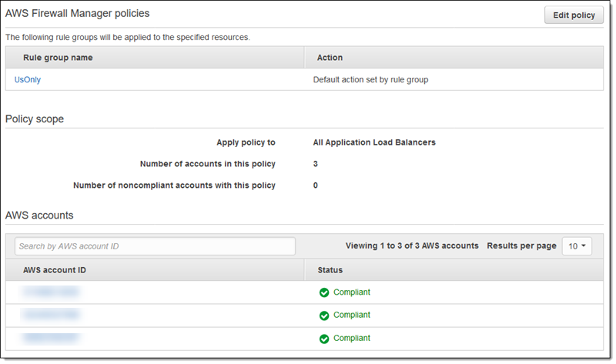Click the 'Default action set by rule group' cell
Viewport: 616px width, 364px height.
click(x=370, y=79)
